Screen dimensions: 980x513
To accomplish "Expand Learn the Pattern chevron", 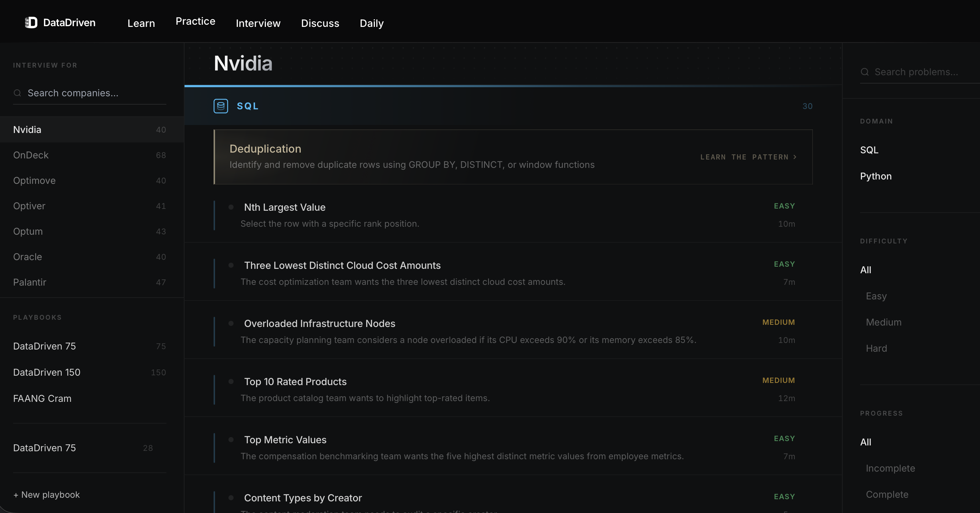I will click(x=795, y=157).
